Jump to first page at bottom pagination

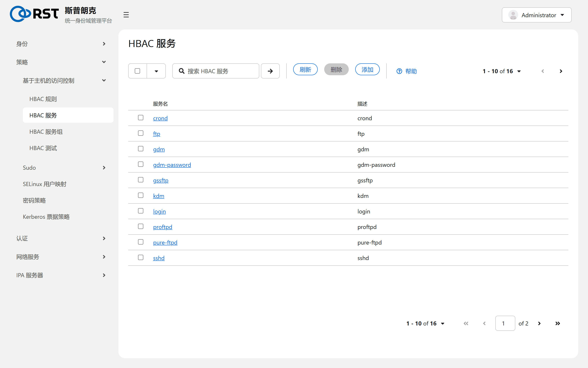point(466,323)
